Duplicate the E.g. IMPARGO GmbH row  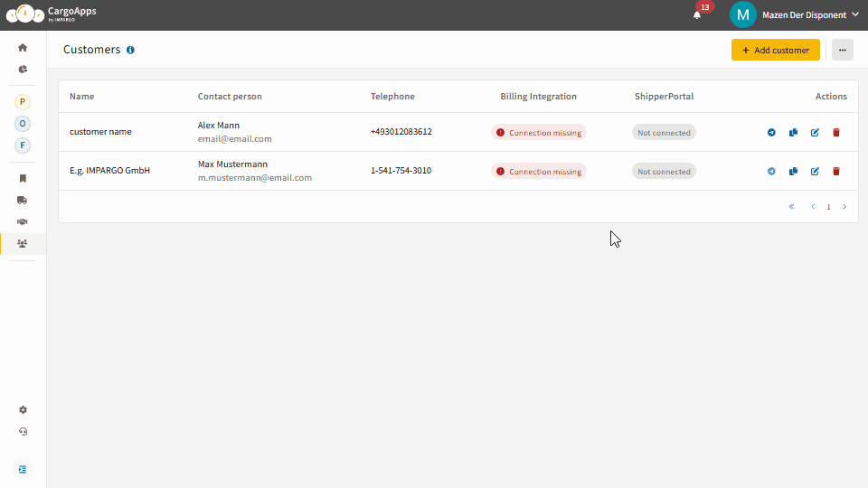(x=793, y=171)
